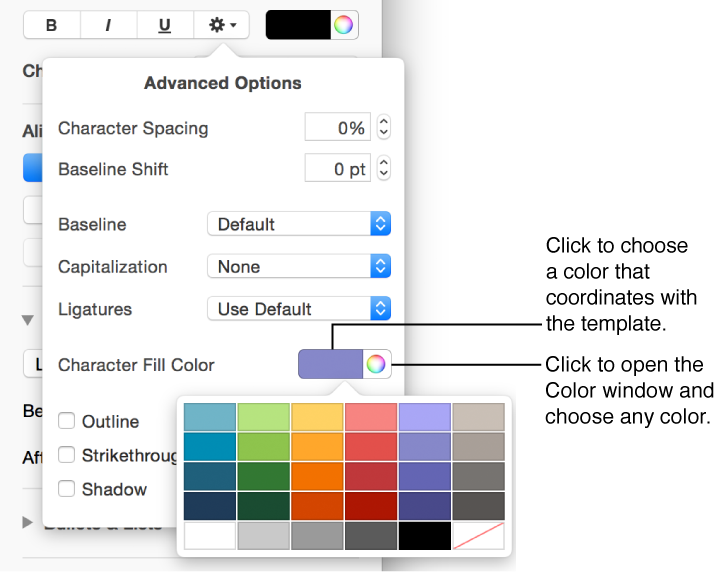Apply the burnt orange swatch in fourth row

pyautogui.click(x=317, y=506)
